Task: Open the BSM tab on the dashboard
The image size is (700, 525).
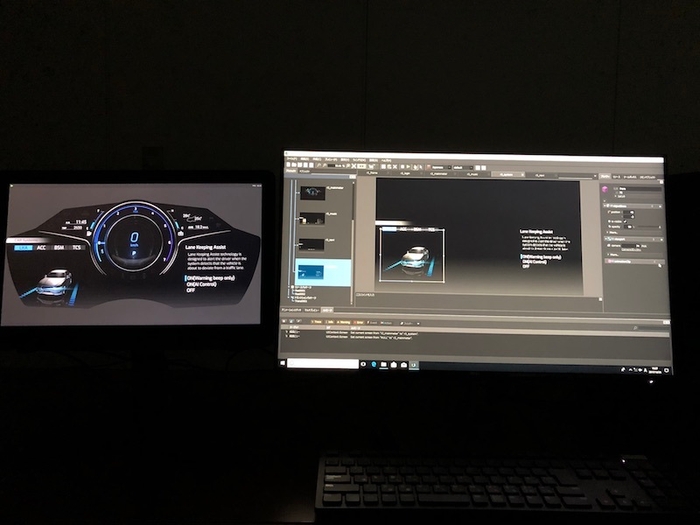Action: (59, 247)
